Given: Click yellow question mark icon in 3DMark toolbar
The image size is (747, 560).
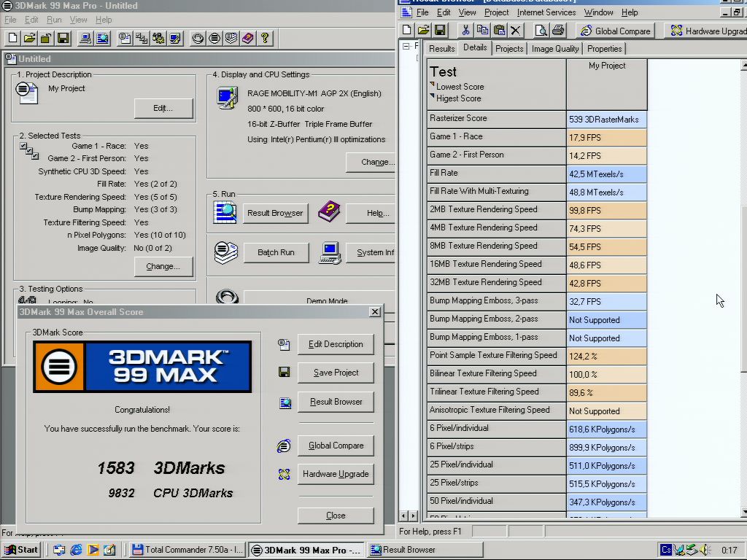Looking at the screenshot, I should click(265, 38).
